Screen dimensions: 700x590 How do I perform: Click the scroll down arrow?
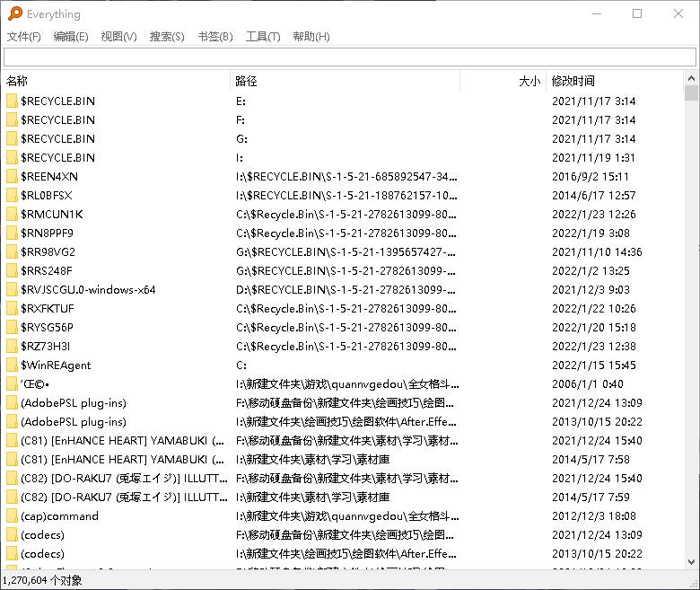tap(691, 562)
